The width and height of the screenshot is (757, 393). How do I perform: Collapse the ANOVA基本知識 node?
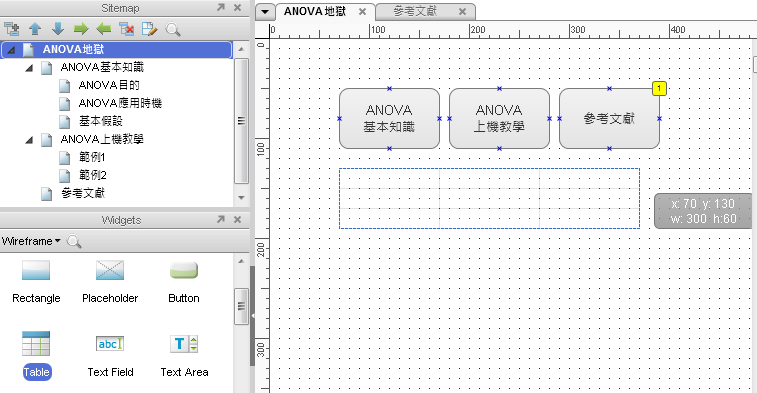pos(29,68)
